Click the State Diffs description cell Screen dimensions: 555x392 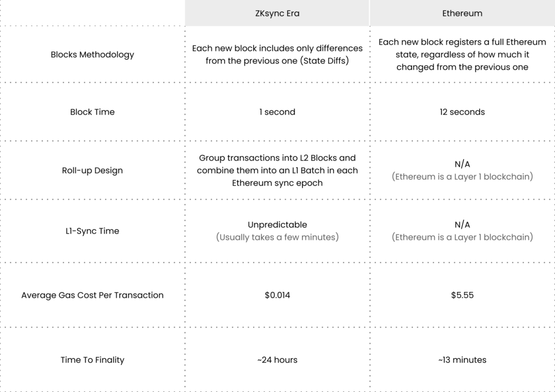tap(277, 54)
